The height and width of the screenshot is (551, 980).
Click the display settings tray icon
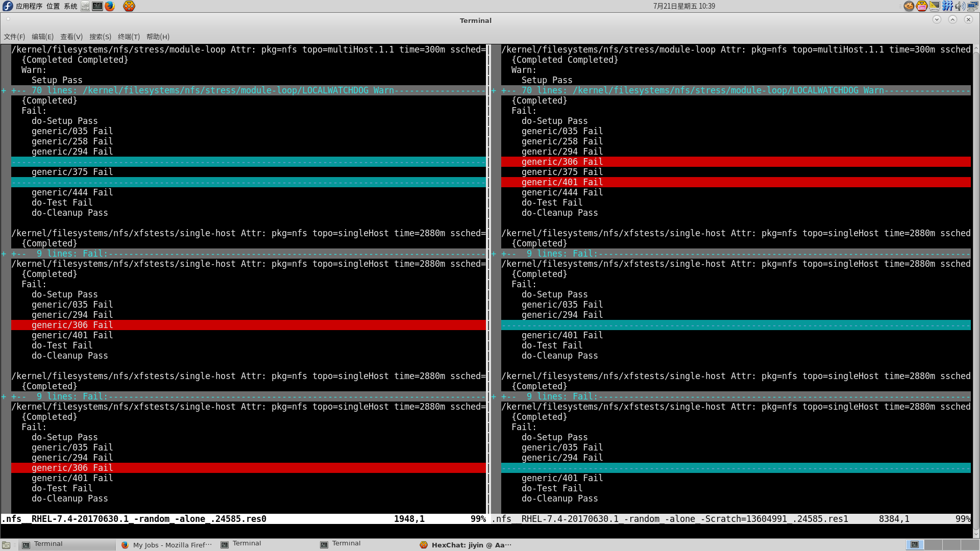point(935,6)
